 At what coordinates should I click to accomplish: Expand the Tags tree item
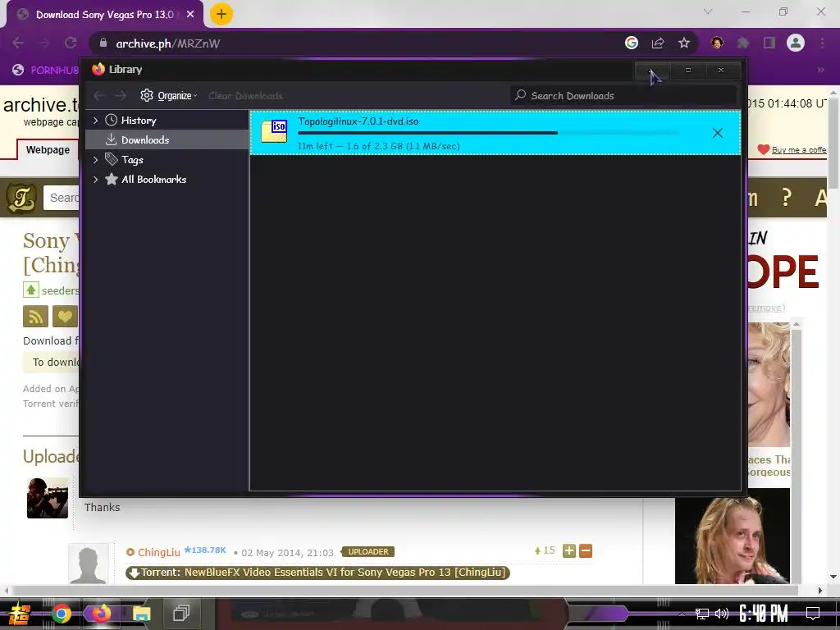click(96, 160)
